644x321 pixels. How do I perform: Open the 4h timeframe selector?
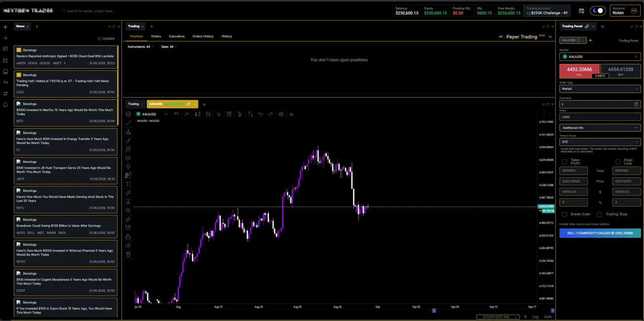176,114
